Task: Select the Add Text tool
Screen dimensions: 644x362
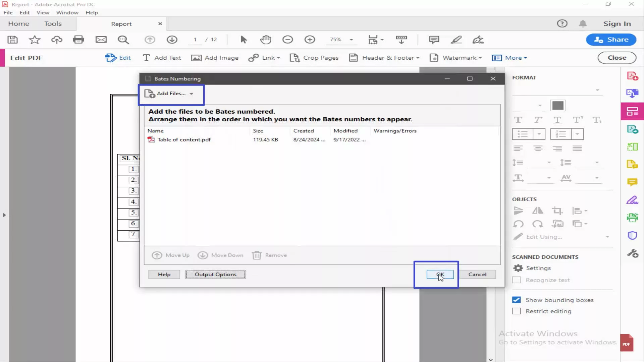Action: point(162,58)
